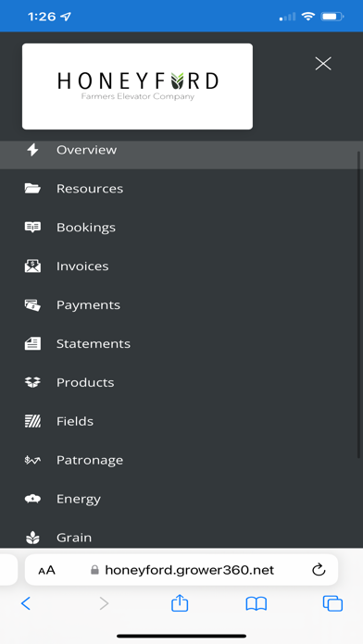Close the navigation menu with X
Image resolution: width=363 pixels, height=644 pixels.
(x=323, y=64)
